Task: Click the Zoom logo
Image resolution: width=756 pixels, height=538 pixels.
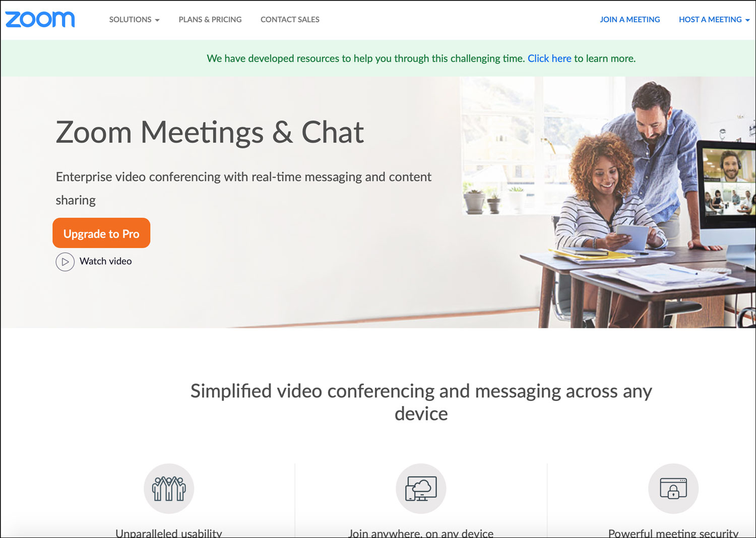Action: point(40,19)
